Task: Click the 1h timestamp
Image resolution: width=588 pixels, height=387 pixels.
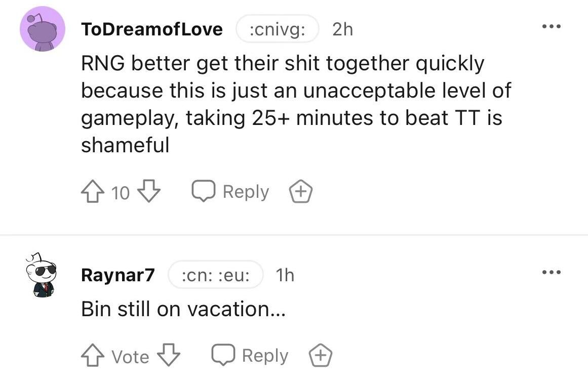Action: (x=285, y=275)
